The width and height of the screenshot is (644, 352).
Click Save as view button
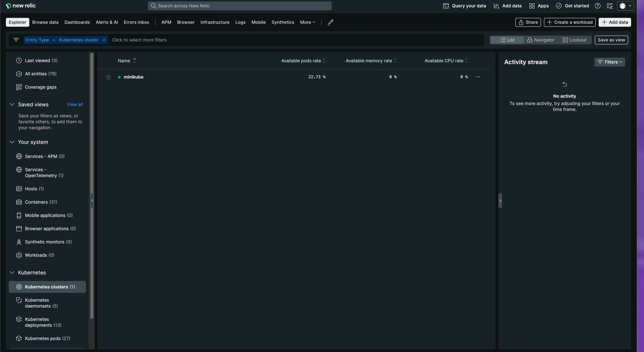click(611, 40)
